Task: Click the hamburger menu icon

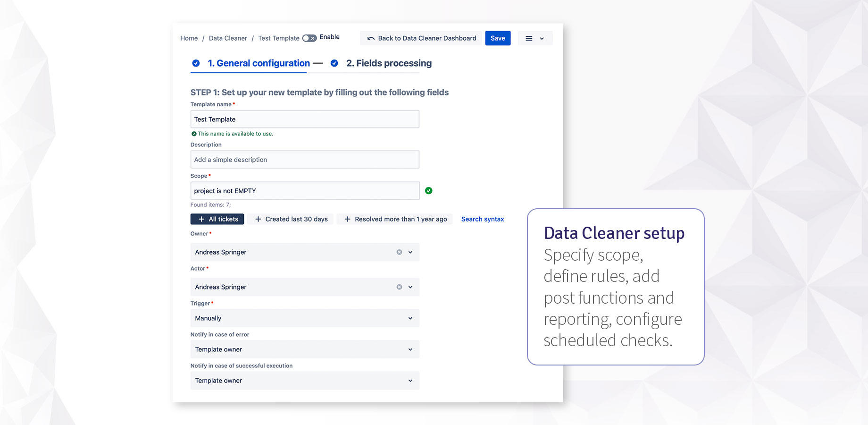Action: click(x=529, y=38)
